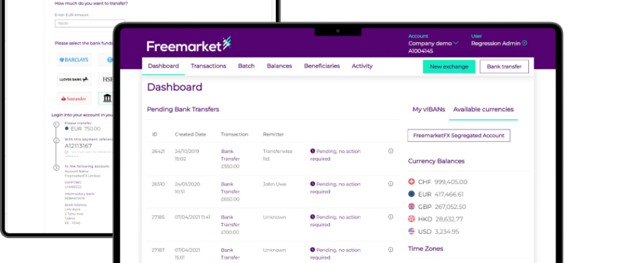Click the blue EUR dot beside 750.00
This screenshot has height=263, width=644.
tap(67, 128)
